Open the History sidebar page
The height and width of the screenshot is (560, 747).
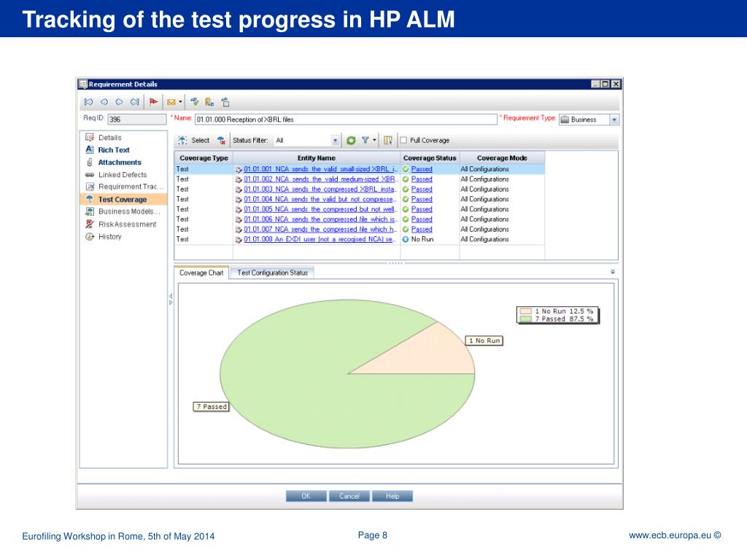point(109,237)
